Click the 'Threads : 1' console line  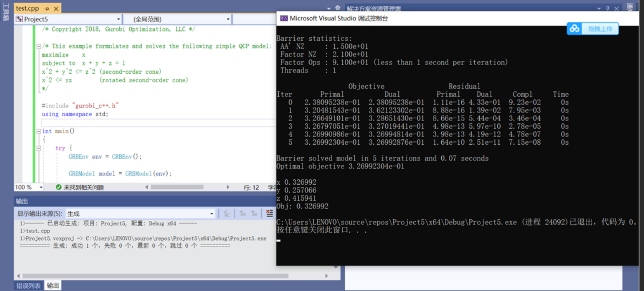tap(308, 70)
